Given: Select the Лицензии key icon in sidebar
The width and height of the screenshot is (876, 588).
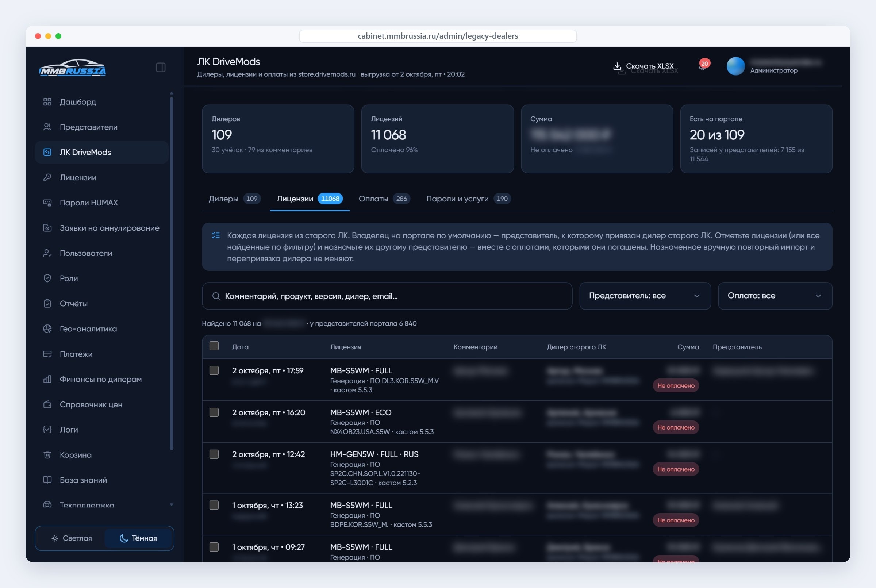Looking at the screenshot, I should pyautogui.click(x=47, y=177).
